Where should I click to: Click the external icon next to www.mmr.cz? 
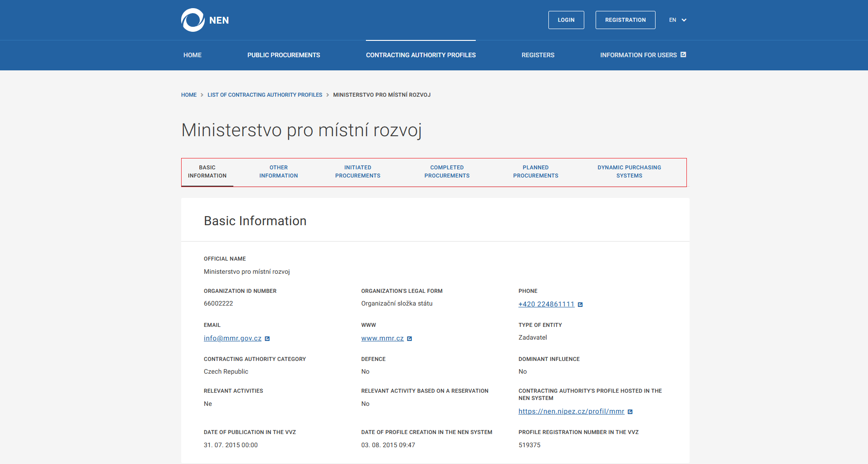pyautogui.click(x=409, y=339)
